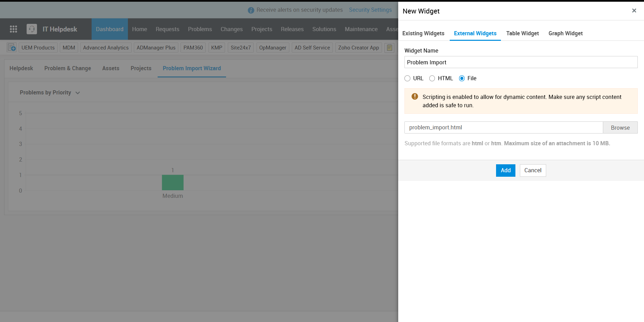Select the File radio option
Viewport: 644px width, 322px height.
[462, 79]
